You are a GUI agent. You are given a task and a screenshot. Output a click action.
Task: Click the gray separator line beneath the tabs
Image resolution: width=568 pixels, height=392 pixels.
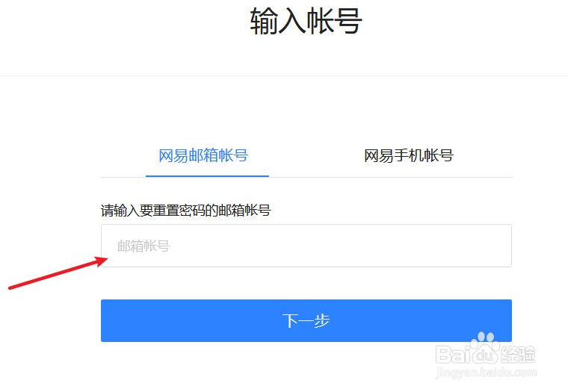pos(306,178)
